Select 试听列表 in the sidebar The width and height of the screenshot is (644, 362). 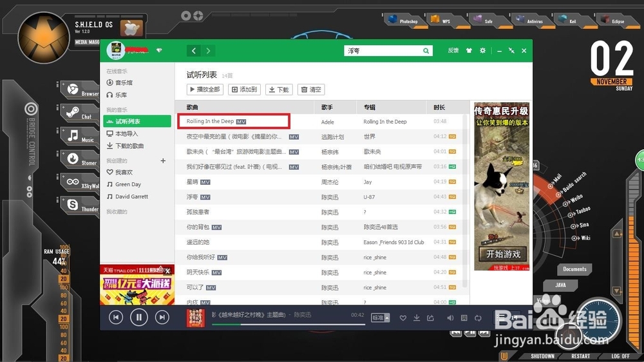tap(137, 121)
